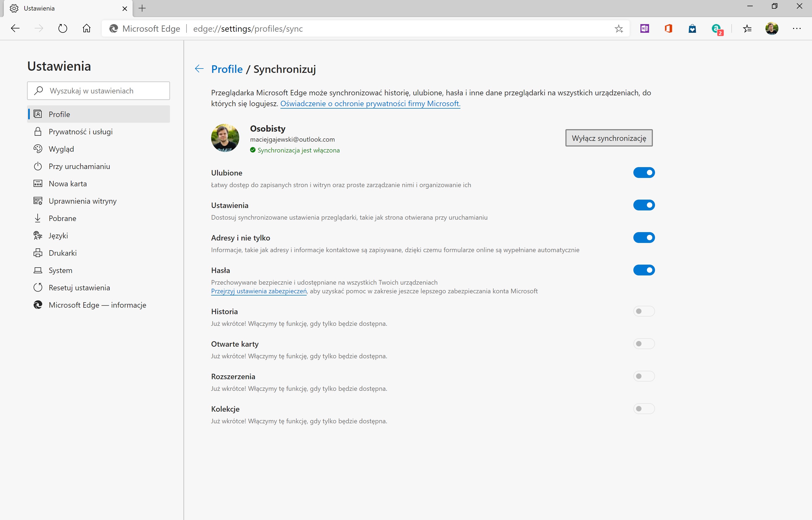
Task: Disable the Adresy i nie tylko toggle
Action: point(644,237)
